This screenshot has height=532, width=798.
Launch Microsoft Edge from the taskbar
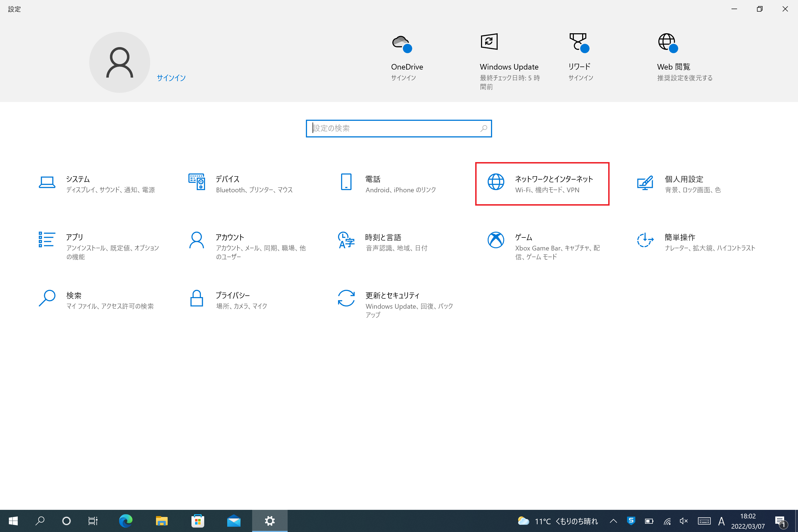pyautogui.click(x=126, y=521)
